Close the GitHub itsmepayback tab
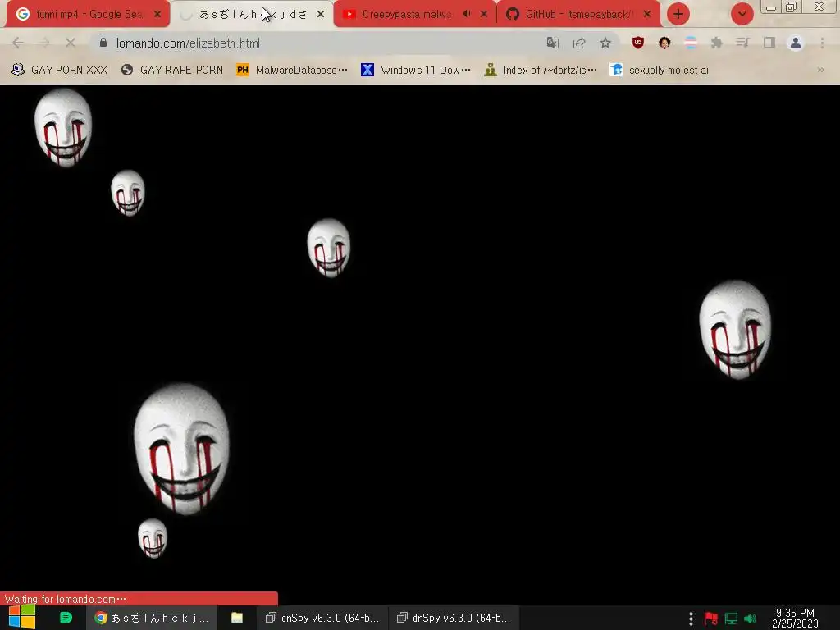This screenshot has height=630, width=840. click(647, 15)
